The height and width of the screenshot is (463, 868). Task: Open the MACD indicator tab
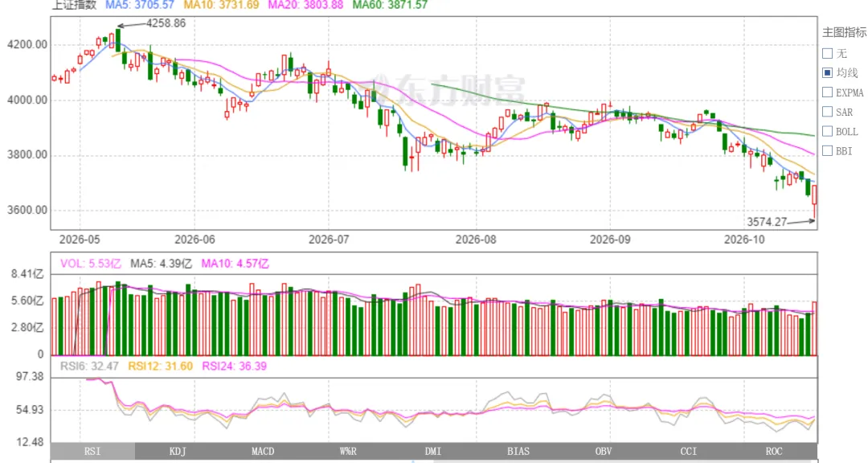tap(263, 452)
